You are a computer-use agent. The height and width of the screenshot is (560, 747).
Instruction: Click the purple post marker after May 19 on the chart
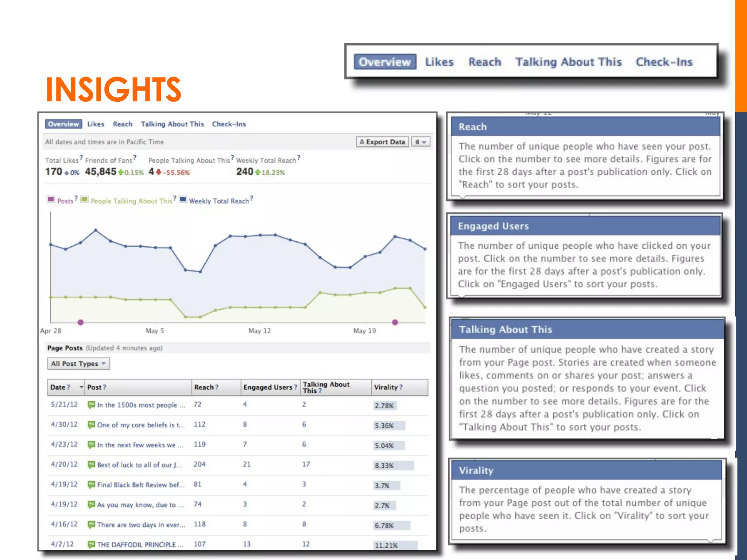pyautogui.click(x=395, y=322)
